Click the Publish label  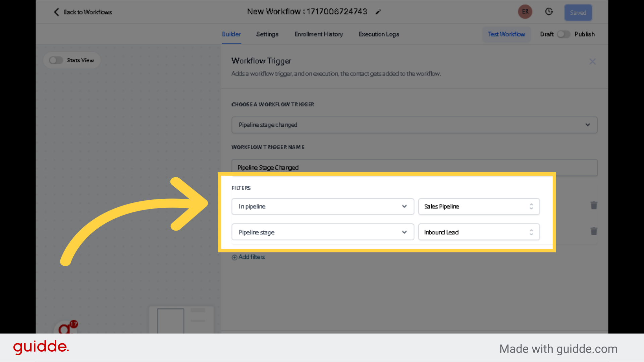pos(585,34)
